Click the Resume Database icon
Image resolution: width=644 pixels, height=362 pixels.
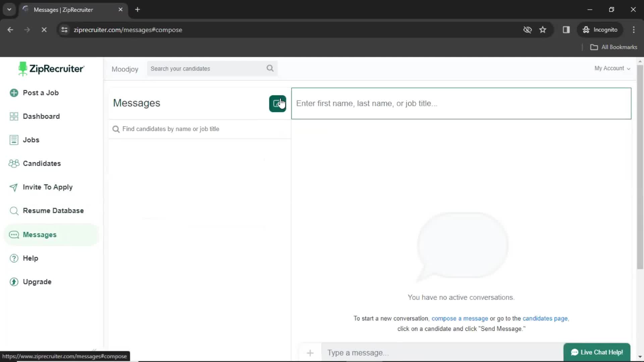(14, 211)
